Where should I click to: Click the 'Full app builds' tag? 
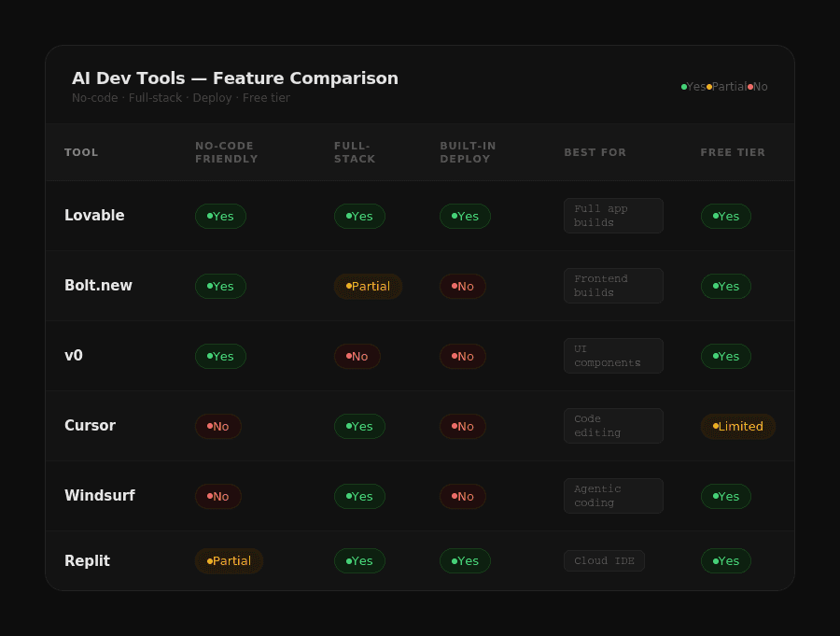pyautogui.click(x=613, y=216)
